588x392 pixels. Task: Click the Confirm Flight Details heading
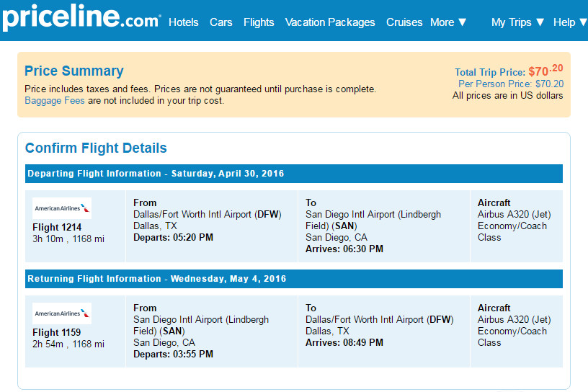tap(96, 148)
